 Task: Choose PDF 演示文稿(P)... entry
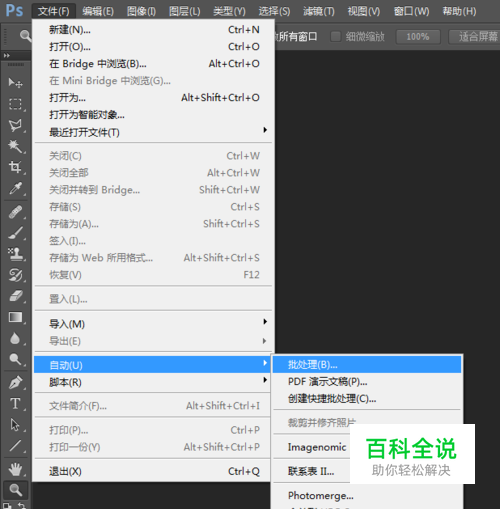coord(367,382)
